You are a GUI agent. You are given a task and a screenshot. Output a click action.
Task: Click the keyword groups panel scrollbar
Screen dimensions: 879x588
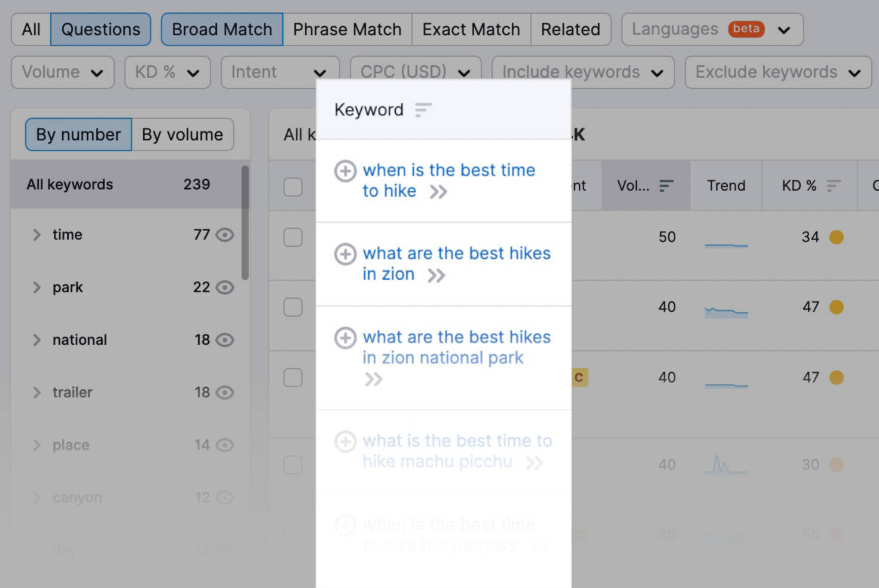tap(245, 222)
